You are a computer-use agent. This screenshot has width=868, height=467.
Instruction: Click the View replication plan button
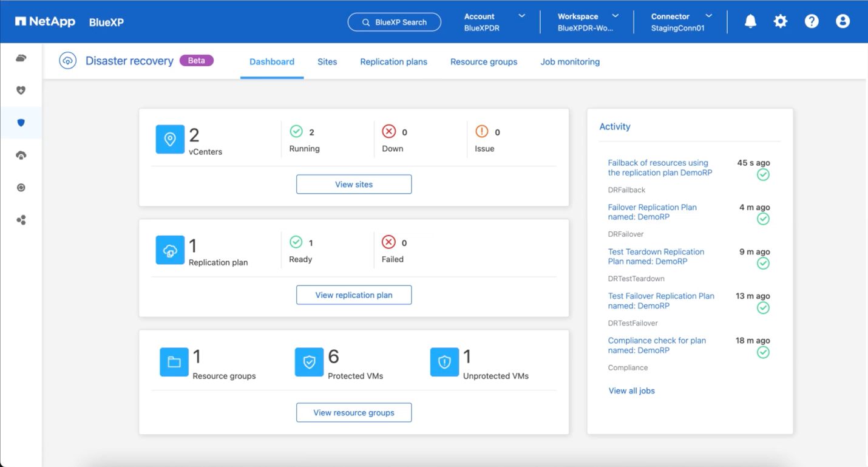click(x=354, y=295)
